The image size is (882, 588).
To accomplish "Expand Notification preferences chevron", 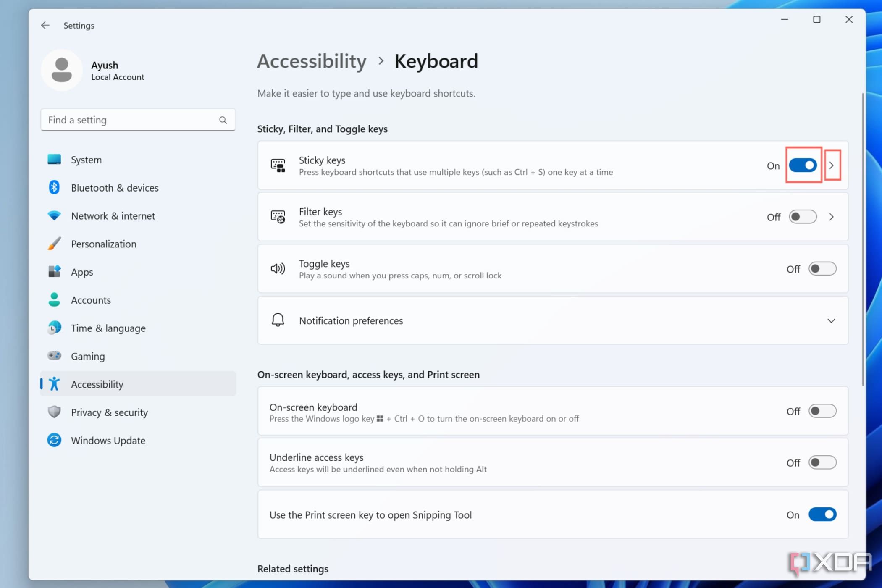I will (831, 321).
